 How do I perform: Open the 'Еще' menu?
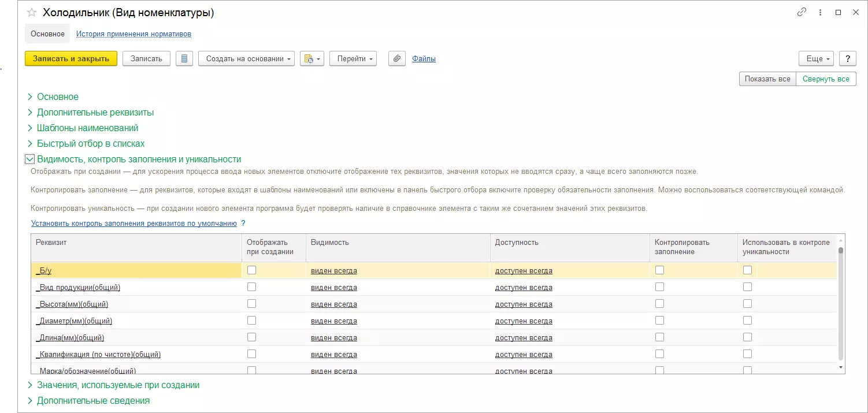click(x=816, y=58)
